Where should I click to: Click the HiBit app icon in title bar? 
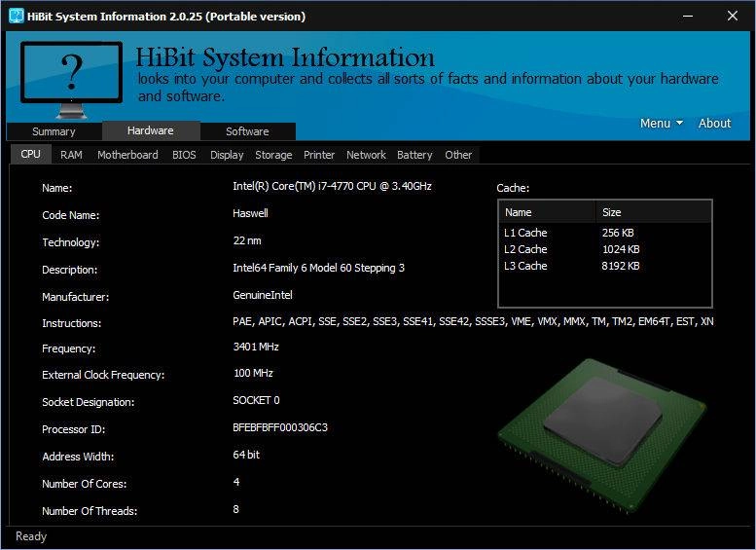16,16
